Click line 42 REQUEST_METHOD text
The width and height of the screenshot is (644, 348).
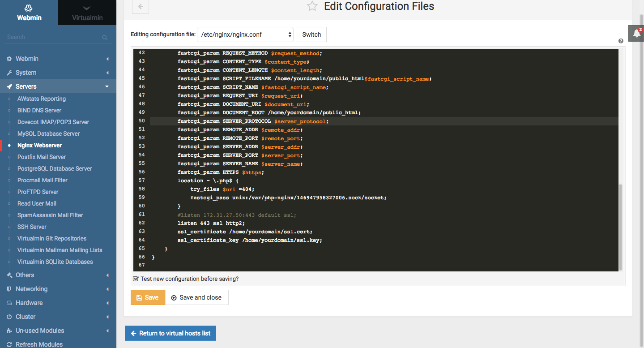click(x=250, y=53)
